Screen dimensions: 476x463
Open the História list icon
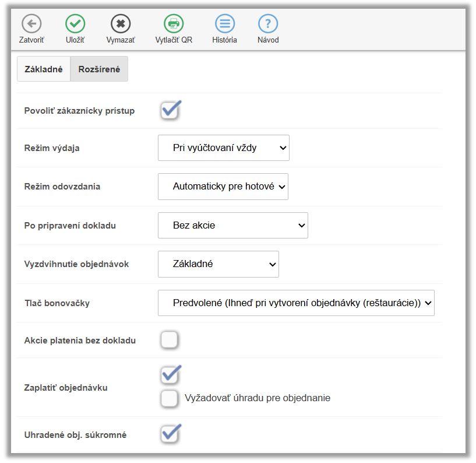(224, 24)
